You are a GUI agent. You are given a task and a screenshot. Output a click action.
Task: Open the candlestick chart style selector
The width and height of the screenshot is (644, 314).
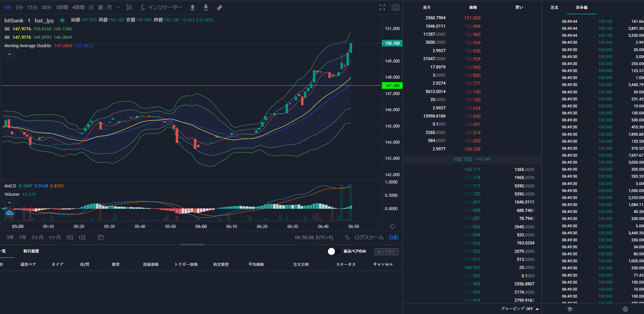click(x=128, y=8)
